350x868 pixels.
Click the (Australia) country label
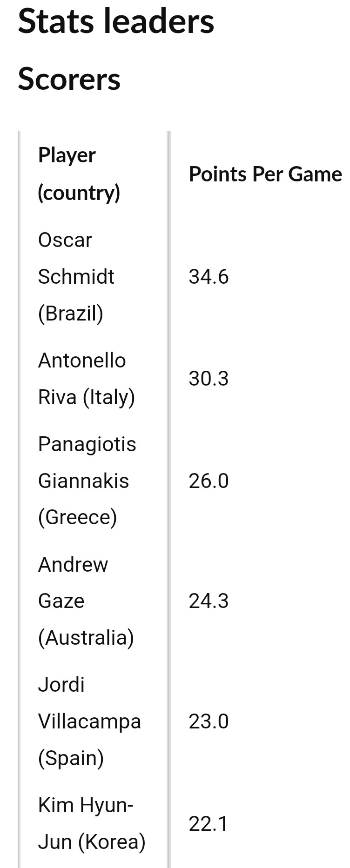86,637
